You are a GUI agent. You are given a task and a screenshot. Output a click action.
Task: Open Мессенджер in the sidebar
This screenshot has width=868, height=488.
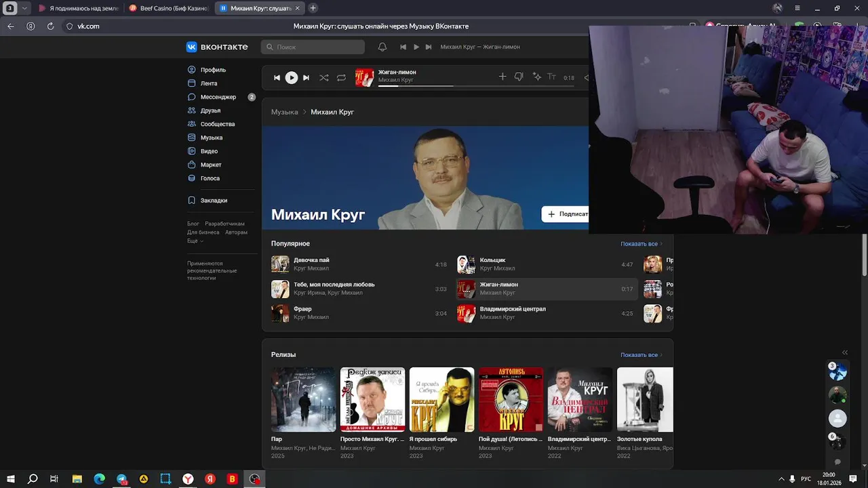tap(218, 97)
